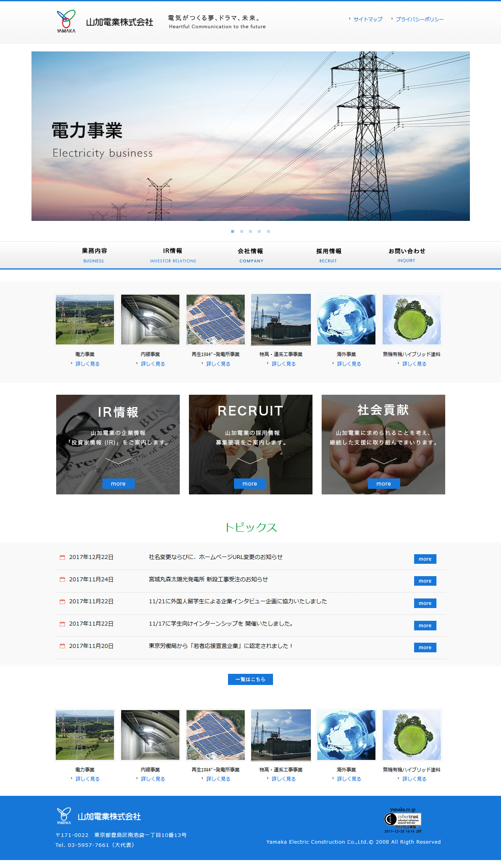501x868 pixels.
Task: Click lower 詳しく見る under 海外事業
Action: (x=349, y=779)
